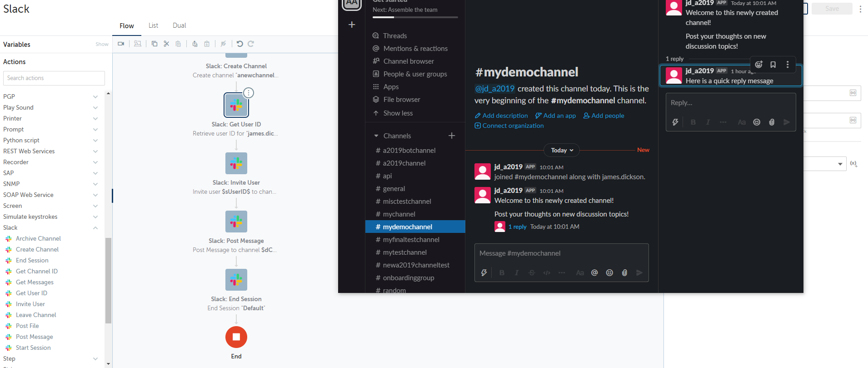This screenshot has height=368, width=868.
Task: Click attachment paperclip in the channel message composer
Action: point(624,272)
